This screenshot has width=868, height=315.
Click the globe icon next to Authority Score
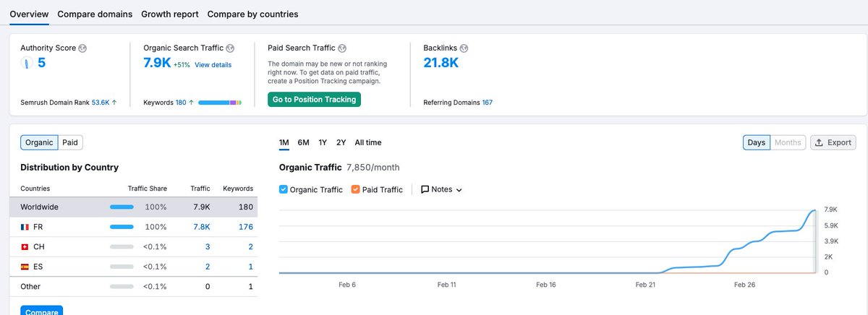(x=82, y=48)
